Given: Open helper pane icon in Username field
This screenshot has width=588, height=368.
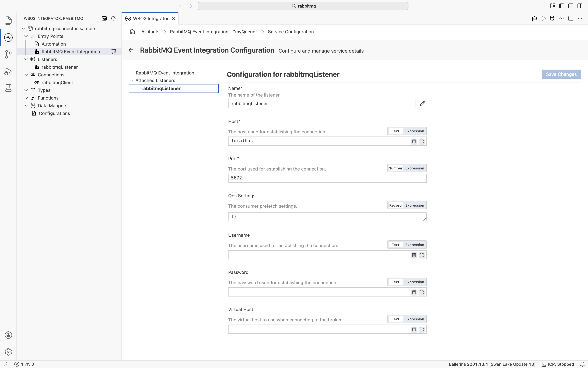Looking at the screenshot, I should [x=414, y=255].
